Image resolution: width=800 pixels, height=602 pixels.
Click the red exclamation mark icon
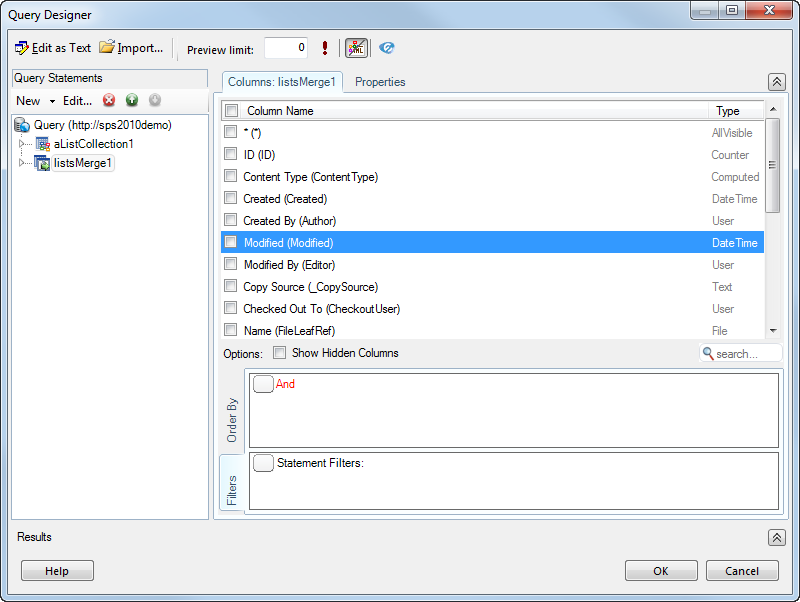point(325,48)
